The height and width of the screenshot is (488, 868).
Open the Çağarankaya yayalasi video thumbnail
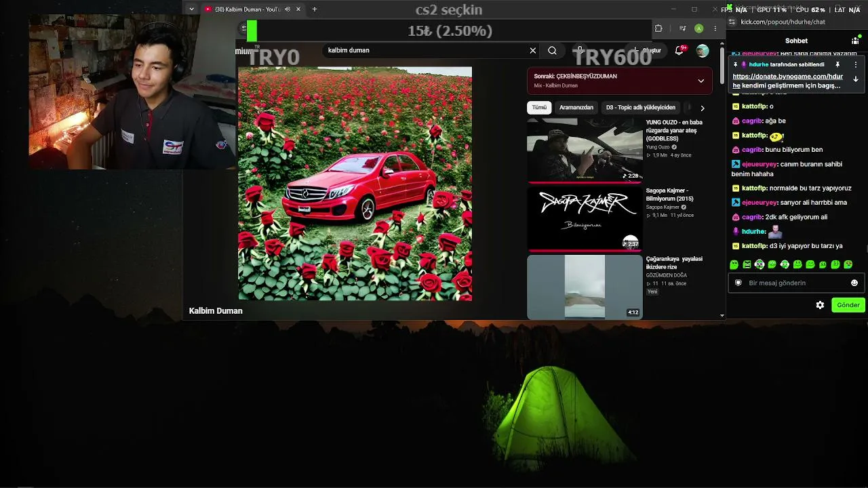(x=585, y=287)
